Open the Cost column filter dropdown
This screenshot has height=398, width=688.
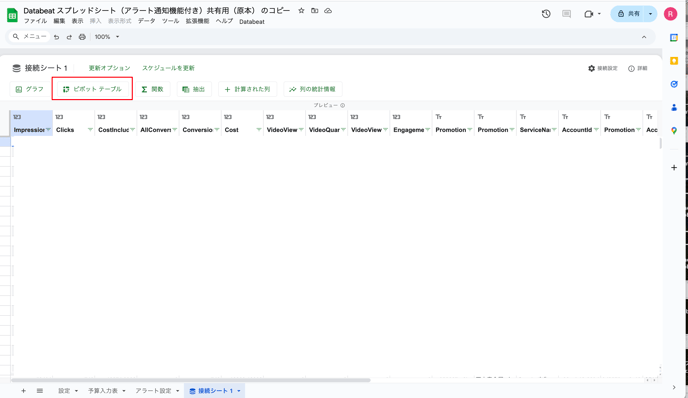pos(258,130)
